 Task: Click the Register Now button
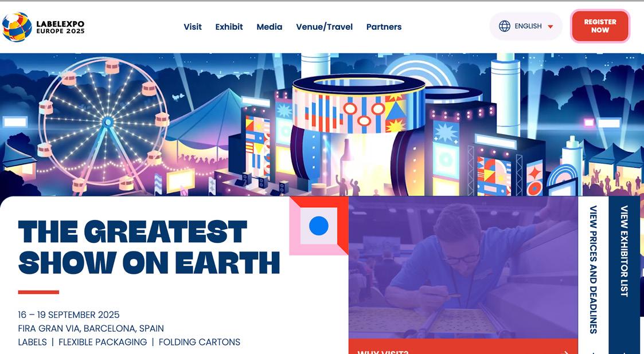[x=600, y=26]
